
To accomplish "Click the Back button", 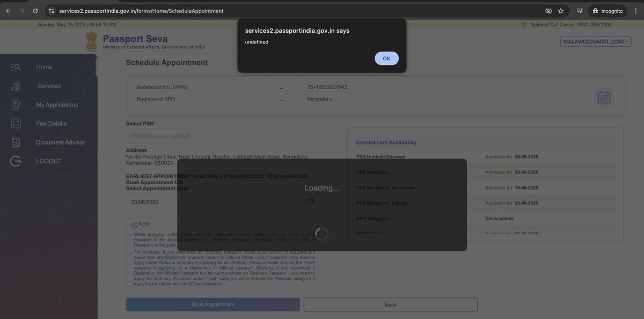I will 391,305.
